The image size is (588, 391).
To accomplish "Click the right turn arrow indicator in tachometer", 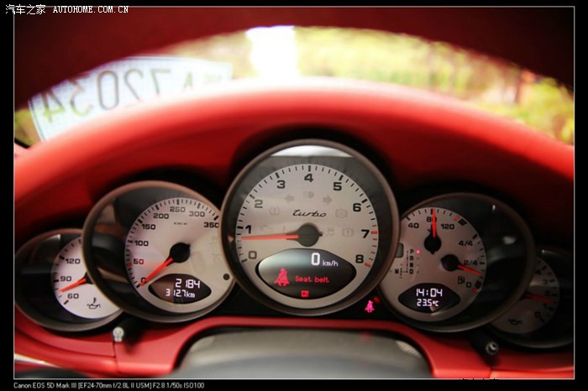I will [x=327, y=200].
